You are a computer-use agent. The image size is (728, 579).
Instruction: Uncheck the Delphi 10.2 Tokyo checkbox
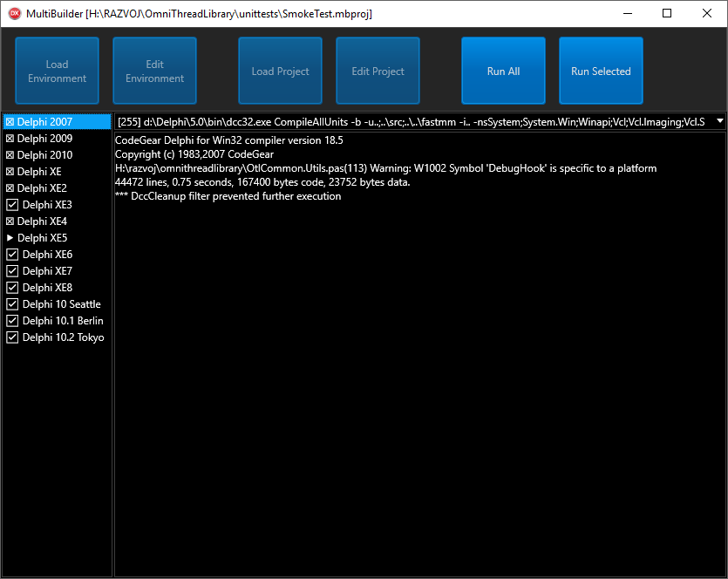pos(12,337)
